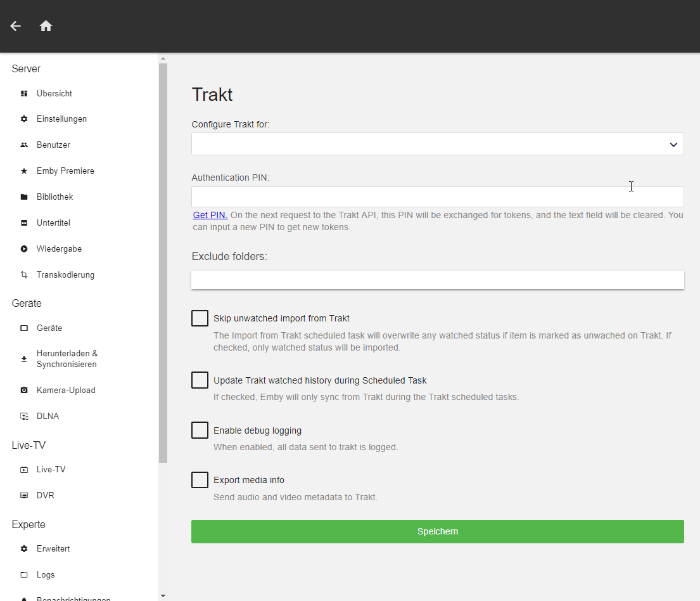Open Übersicht dashboard icon in sidebar
The height and width of the screenshot is (601, 700).
click(x=24, y=93)
